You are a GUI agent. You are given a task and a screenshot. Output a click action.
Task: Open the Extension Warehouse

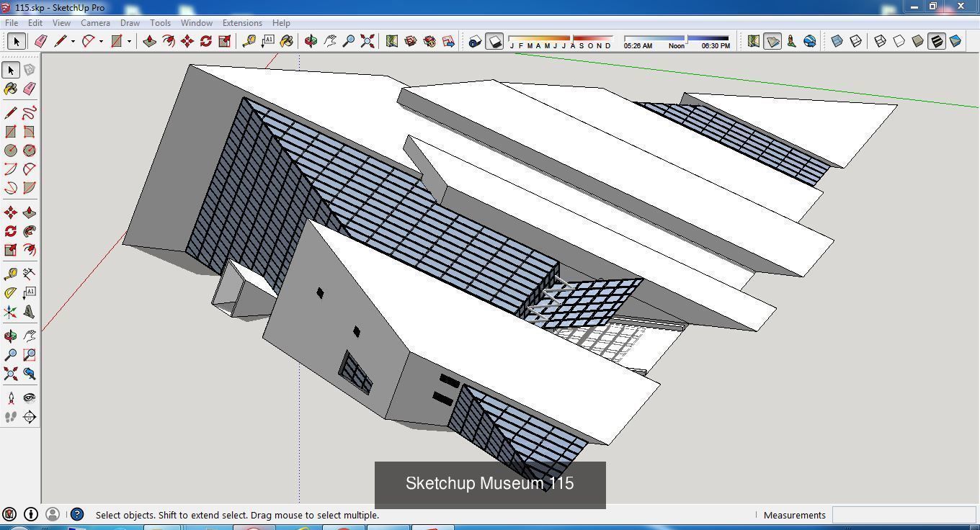[429, 41]
